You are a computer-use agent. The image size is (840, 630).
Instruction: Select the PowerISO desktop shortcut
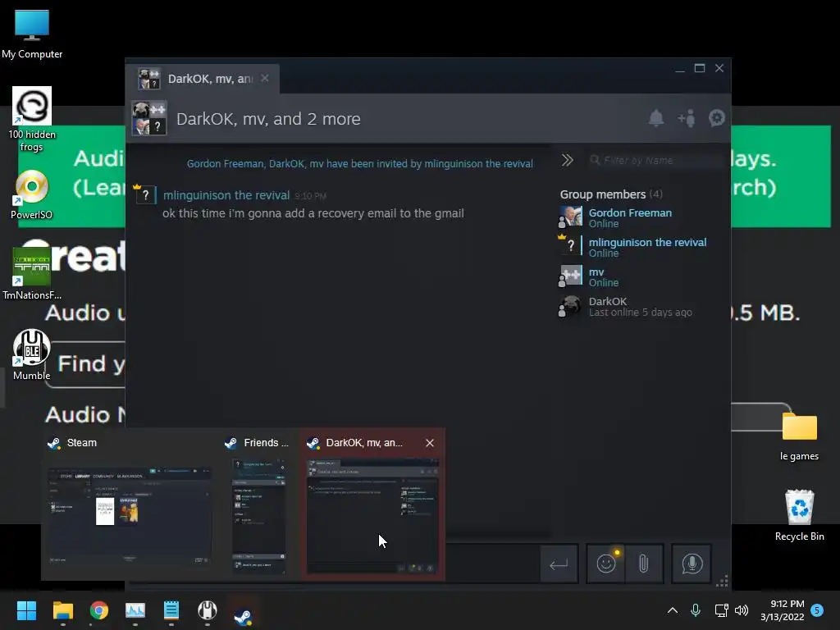point(32,195)
